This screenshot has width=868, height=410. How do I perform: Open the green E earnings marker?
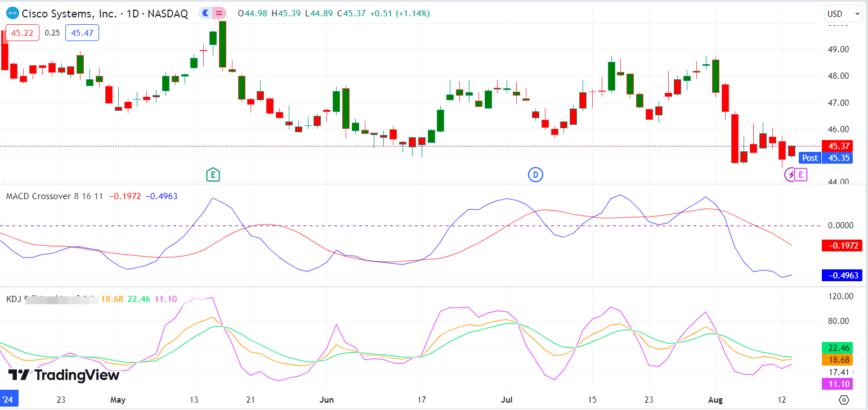pos(213,175)
